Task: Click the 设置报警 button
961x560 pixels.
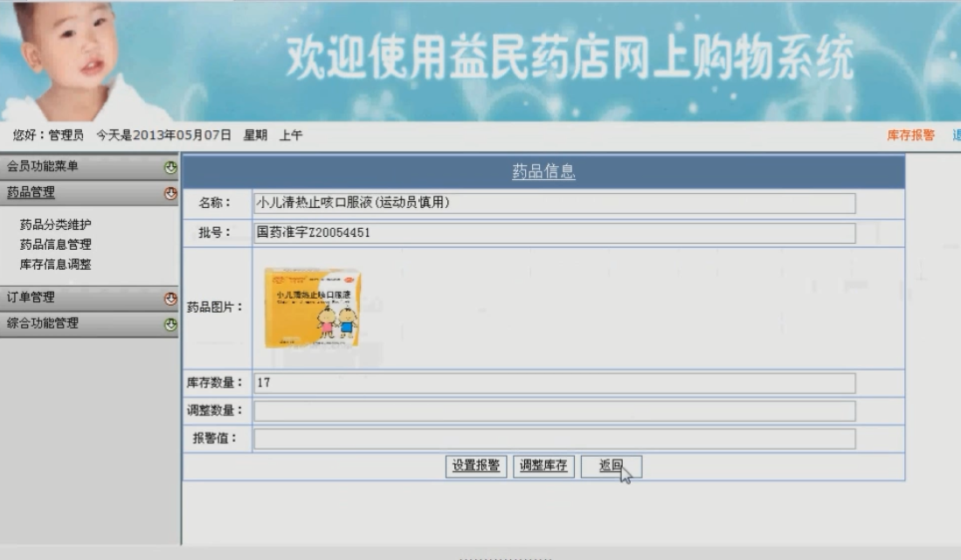Action: (x=475, y=467)
